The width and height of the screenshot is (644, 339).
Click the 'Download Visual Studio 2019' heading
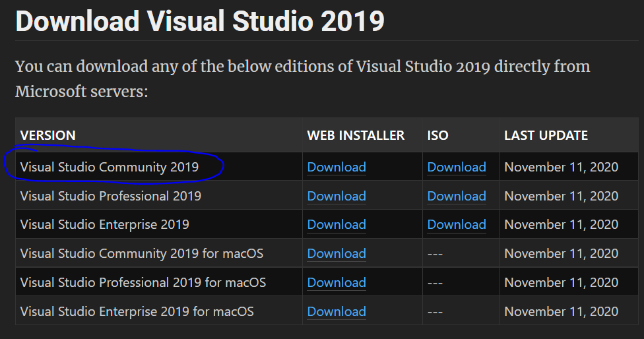pyautogui.click(x=200, y=20)
